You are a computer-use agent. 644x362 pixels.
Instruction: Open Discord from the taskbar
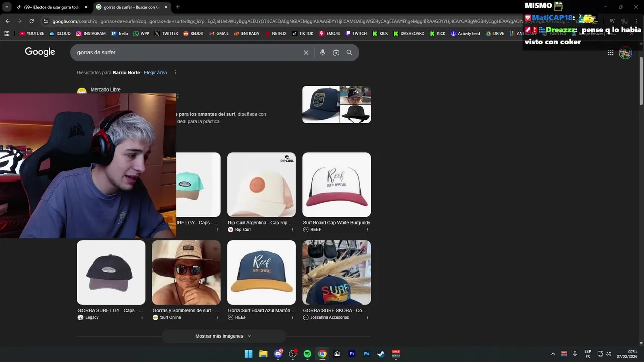[278, 354]
